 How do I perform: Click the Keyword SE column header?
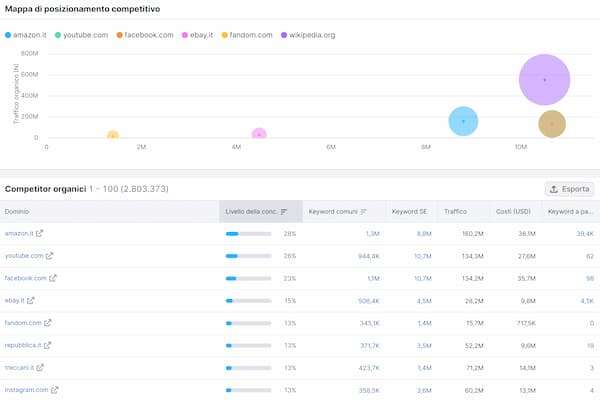[x=409, y=211]
